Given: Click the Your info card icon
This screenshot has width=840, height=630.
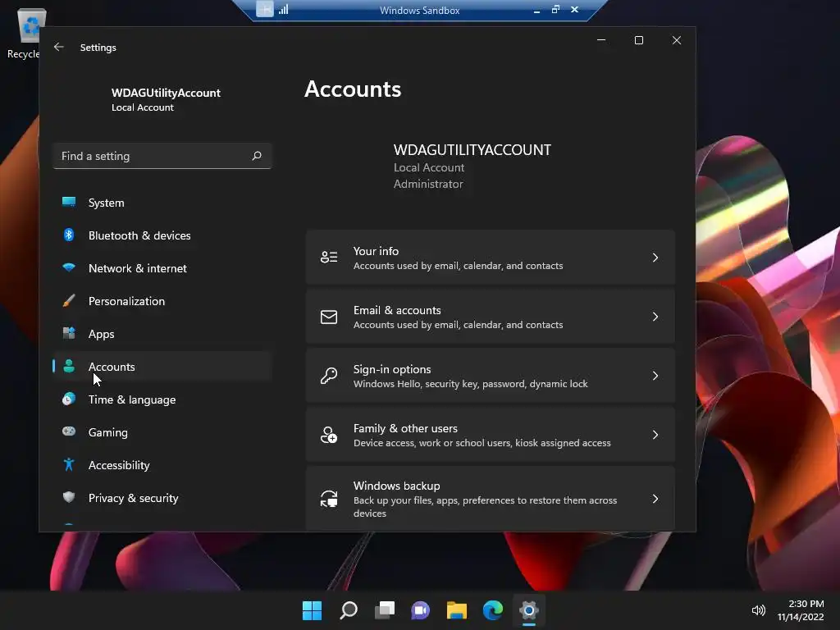Looking at the screenshot, I should tap(329, 257).
